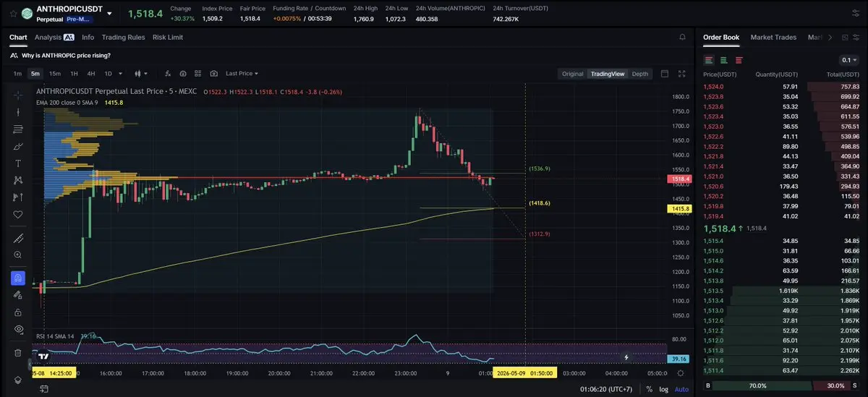
Task: Select the 5m timeframe
Action: pos(35,73)
